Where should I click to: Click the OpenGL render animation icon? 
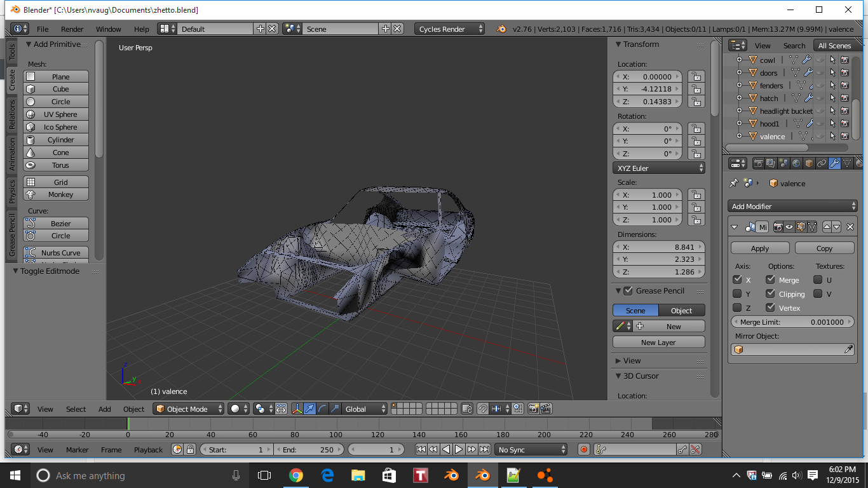546,409
